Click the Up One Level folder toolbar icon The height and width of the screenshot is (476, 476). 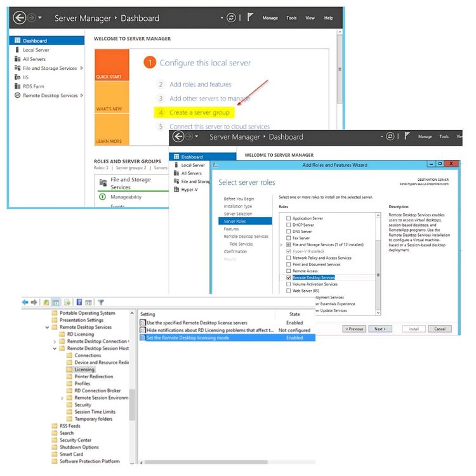tap(46, 302)
